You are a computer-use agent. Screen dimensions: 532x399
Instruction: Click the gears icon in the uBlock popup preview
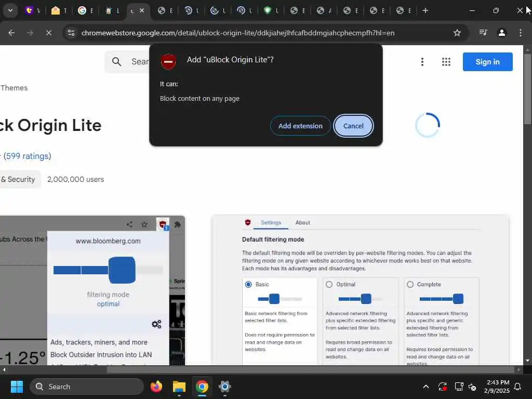point(156,324)
